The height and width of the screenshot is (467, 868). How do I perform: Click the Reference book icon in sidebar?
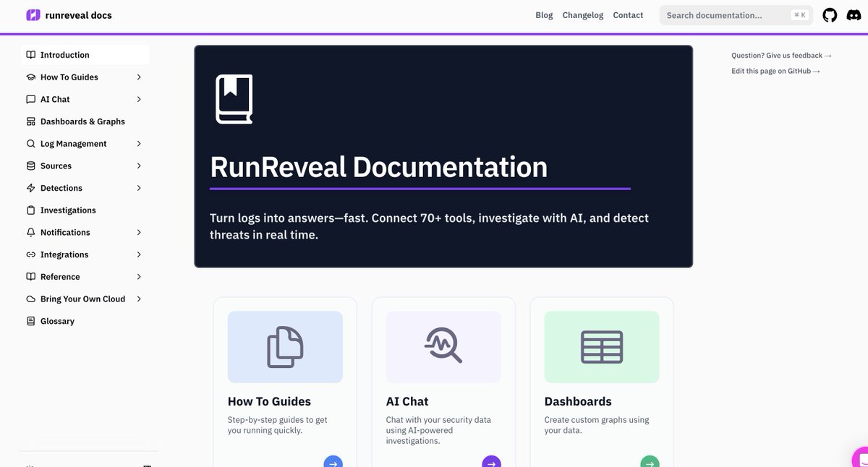[30, 277]
